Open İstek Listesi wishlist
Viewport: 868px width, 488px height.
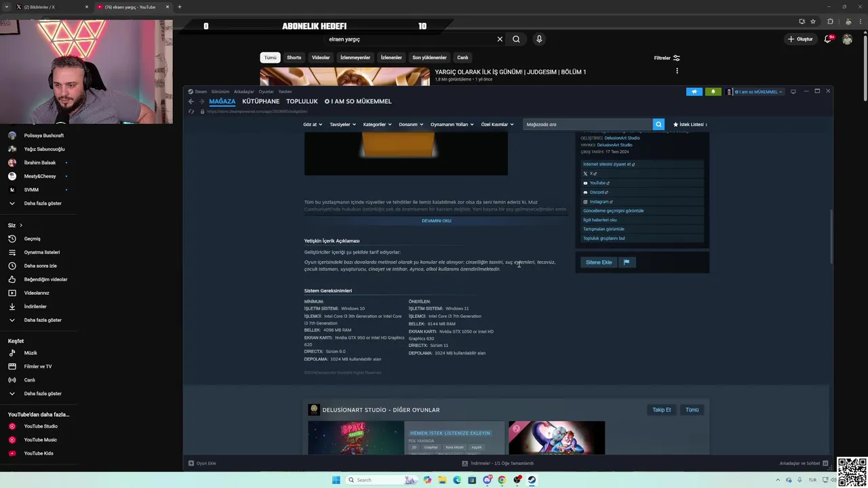690,125
